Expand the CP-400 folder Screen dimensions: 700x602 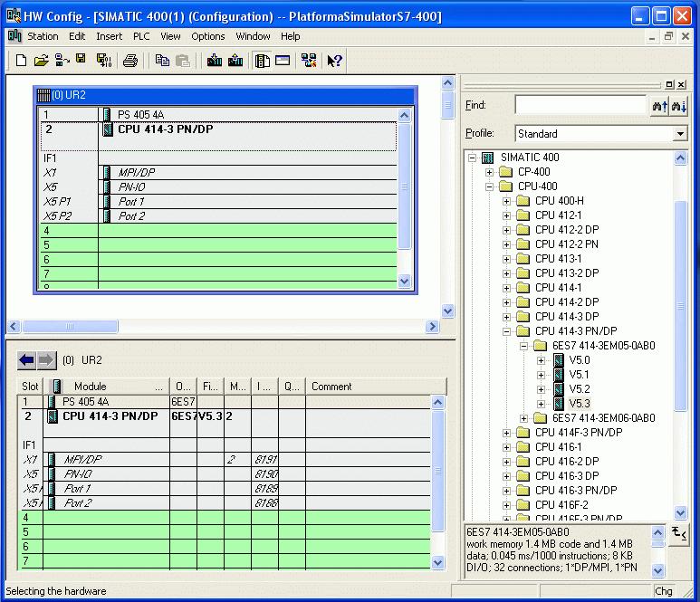(489, 172)
